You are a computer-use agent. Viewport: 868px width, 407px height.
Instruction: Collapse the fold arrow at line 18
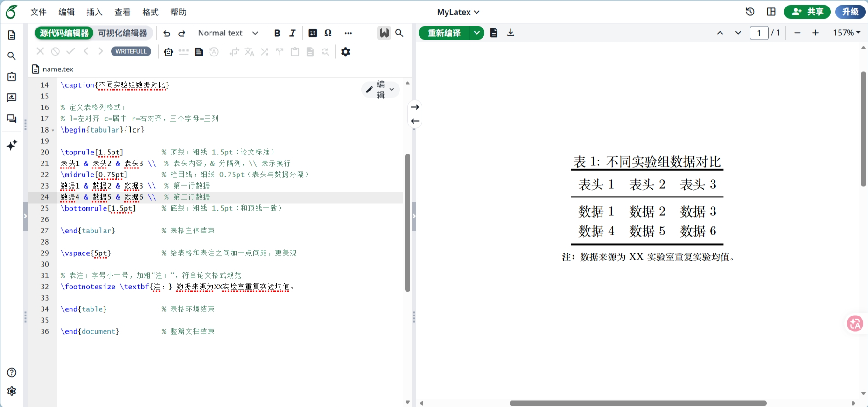(53, 130)
